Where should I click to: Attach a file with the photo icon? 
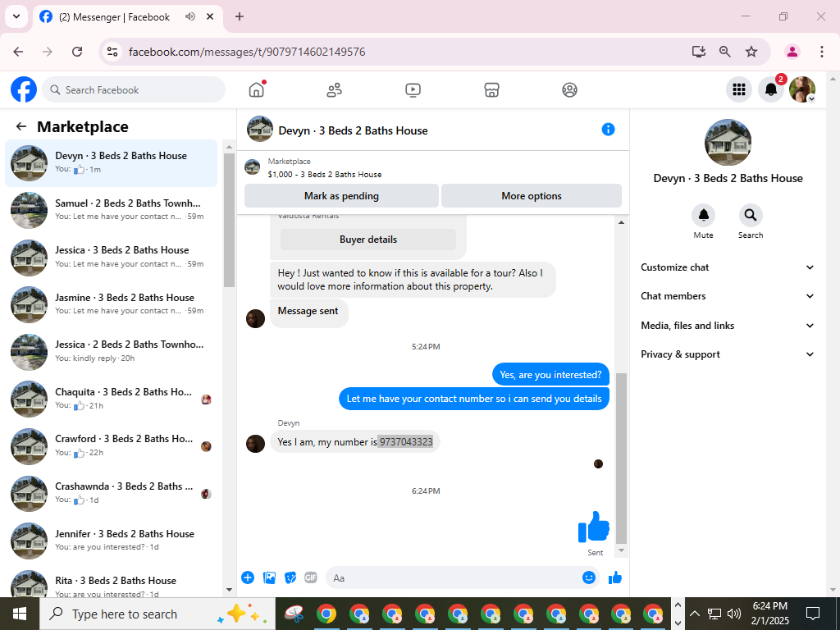pyautogui.click(x=269, y=577)
